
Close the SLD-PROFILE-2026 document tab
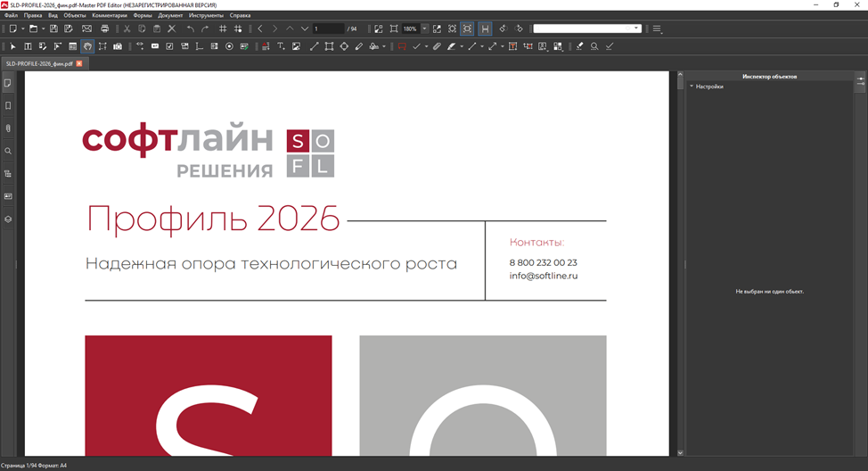[x=79, y=63]
